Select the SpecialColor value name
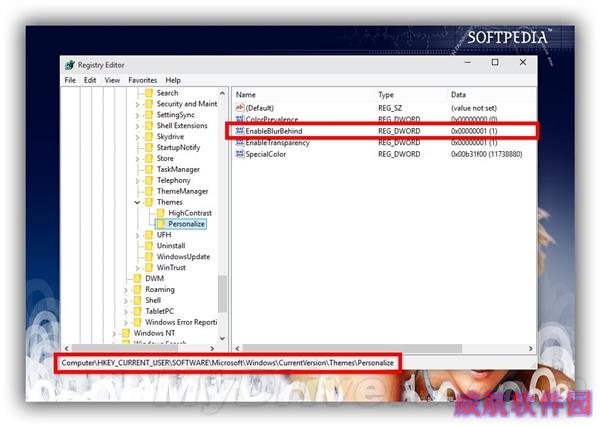The height and width of the screenshot is (427, 600). (x=266, y=154)
